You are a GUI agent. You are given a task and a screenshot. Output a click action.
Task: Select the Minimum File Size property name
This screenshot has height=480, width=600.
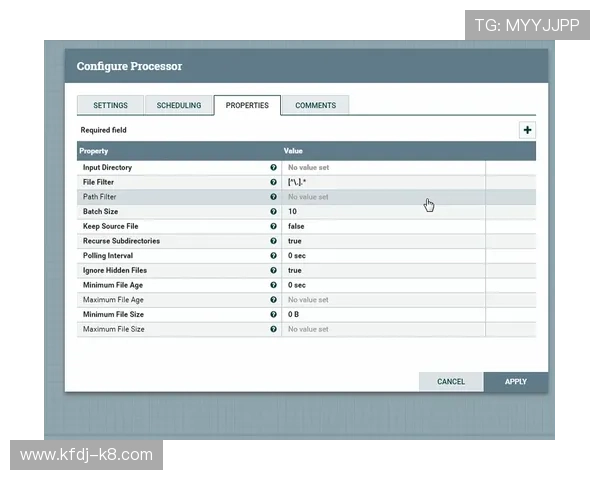(x=113, y=315)
